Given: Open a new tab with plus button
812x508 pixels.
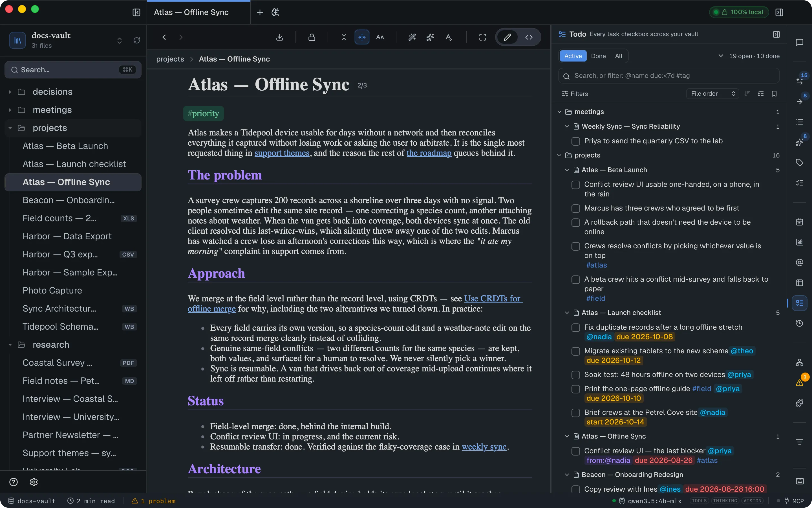Looking at the screenshot, I should (x=260, y=12).
